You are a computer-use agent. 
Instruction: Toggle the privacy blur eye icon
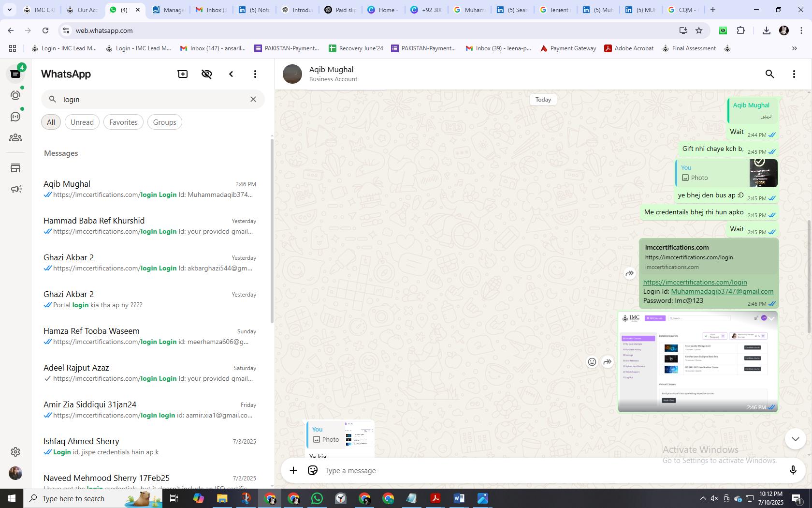[x=207, y=74]
